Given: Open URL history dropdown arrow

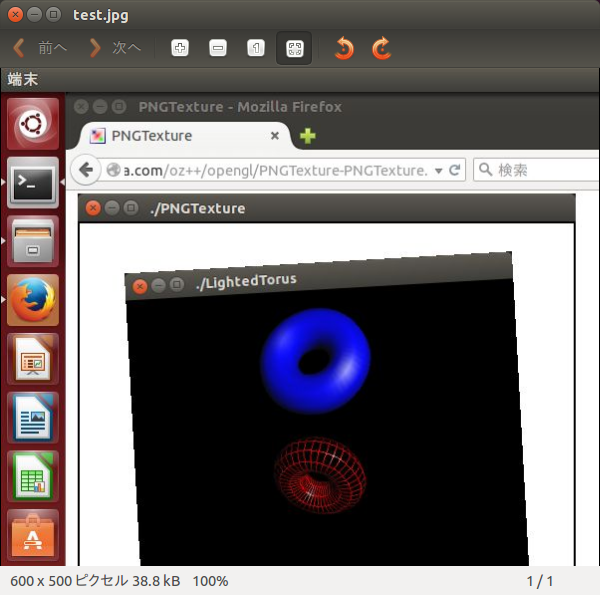Looking at the screenshot, I should 439,171.
